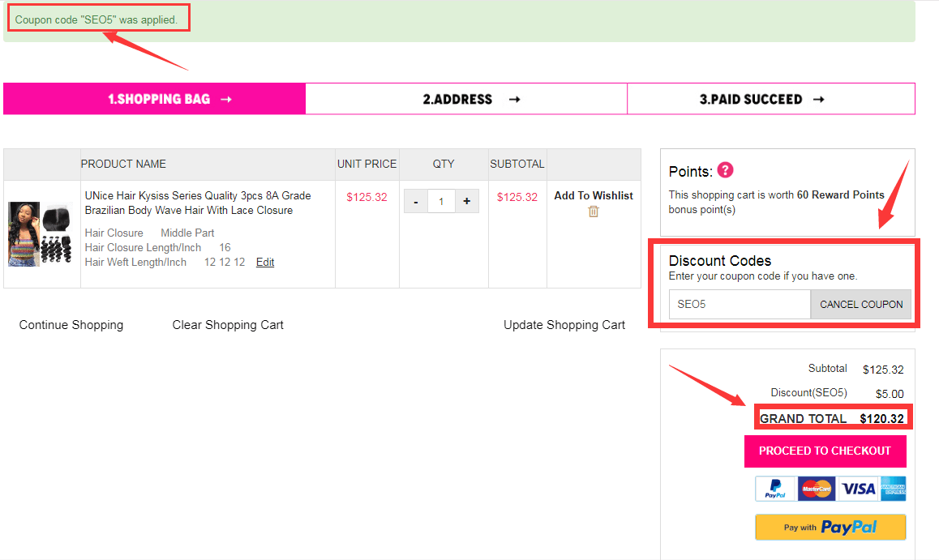
Task: Click the Grand Total $120.32 amount
Action: tap(882, 419)
